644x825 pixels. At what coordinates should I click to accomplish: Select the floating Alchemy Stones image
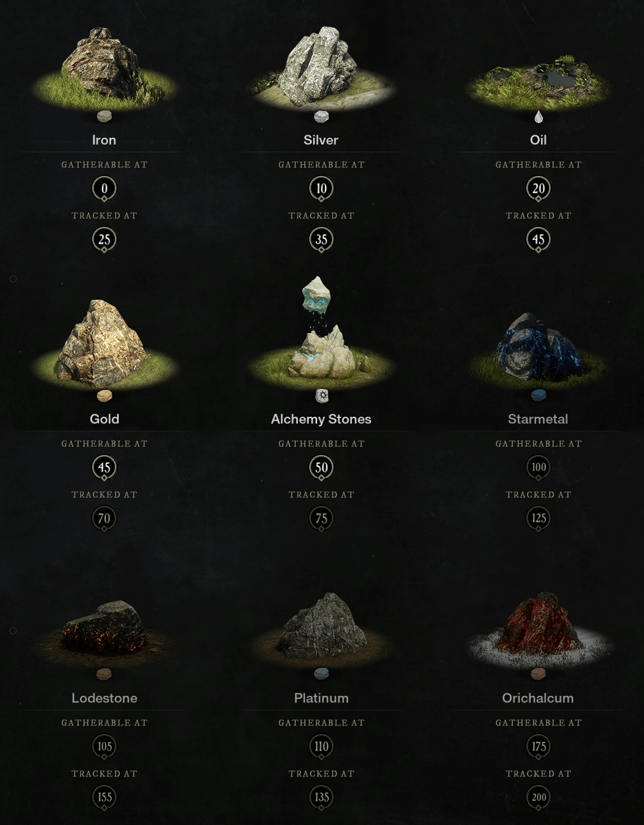tap(321, 332)
